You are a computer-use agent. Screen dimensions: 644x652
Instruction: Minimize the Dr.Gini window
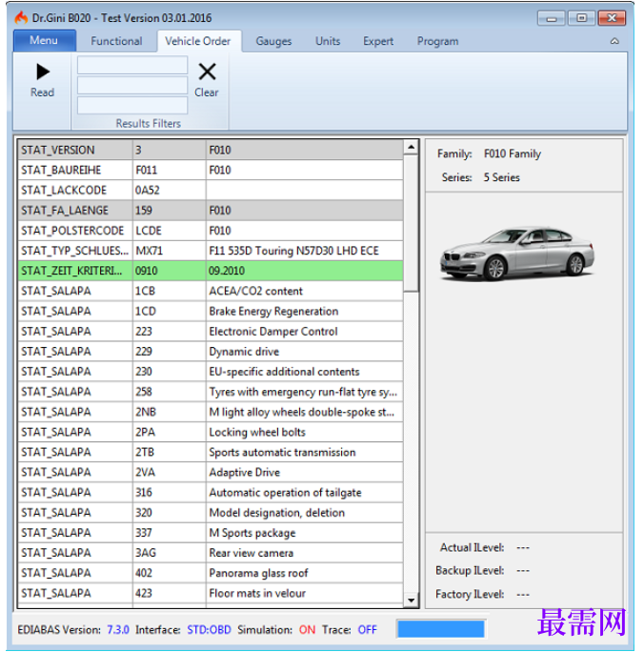(552, 18)
